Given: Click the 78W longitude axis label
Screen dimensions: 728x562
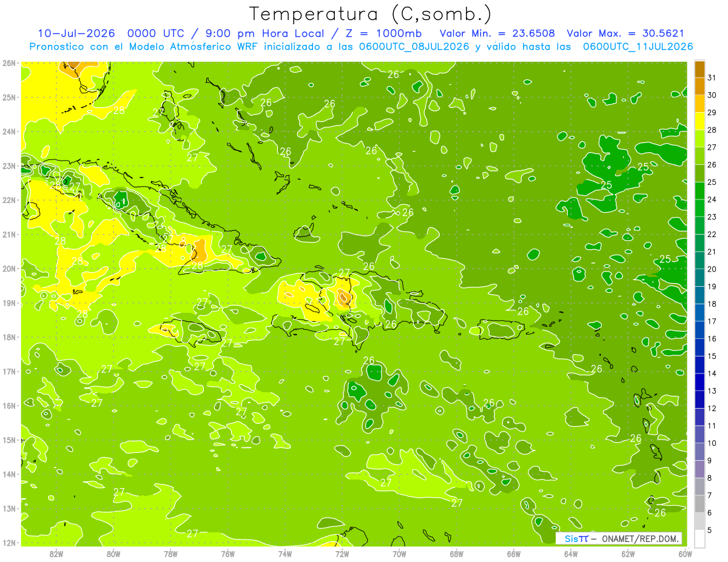Looking at the screenshot, I should pyautogui.click(x=170, y=554).
